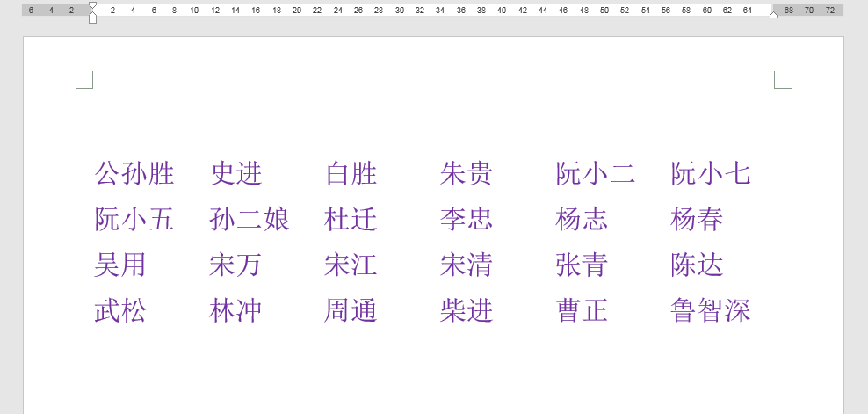This screenshot has height=414, width=868.
Task: Click the name 吴用
Action: (120, 265)
